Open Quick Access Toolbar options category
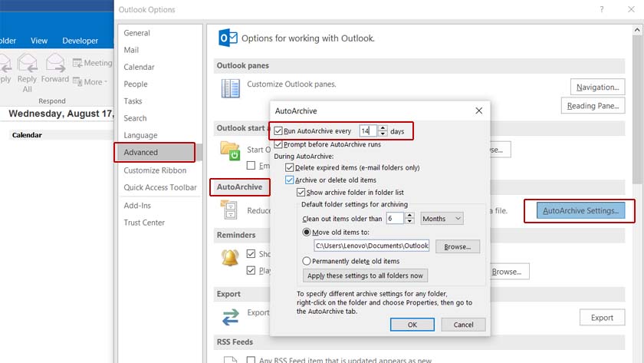Screen dimensions: 644x363 click(160, 187)
